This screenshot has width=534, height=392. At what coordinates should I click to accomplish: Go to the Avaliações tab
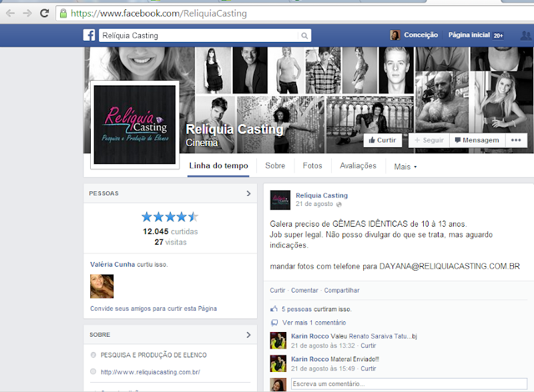coord(358,166)
